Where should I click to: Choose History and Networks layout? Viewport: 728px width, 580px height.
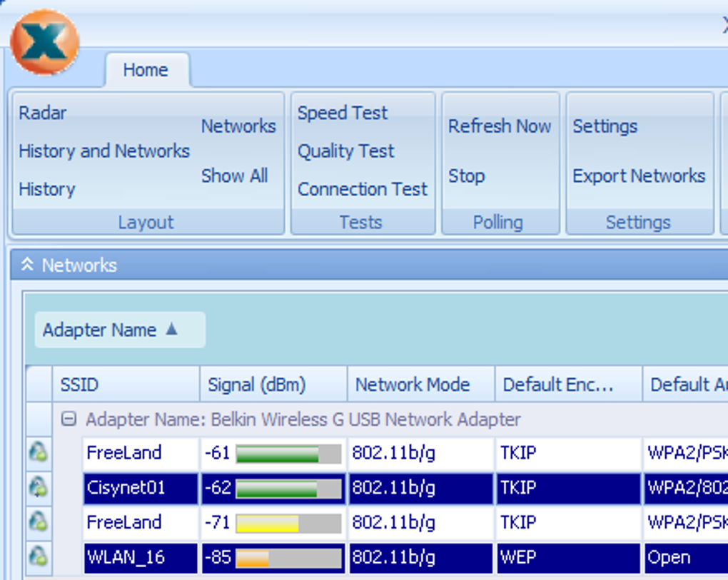104,151
